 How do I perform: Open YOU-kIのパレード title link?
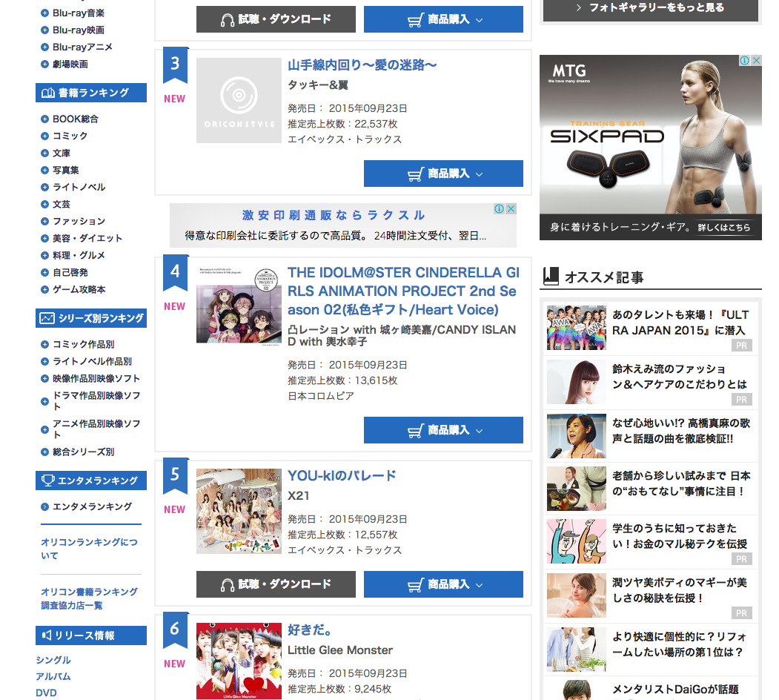(342, 476)
